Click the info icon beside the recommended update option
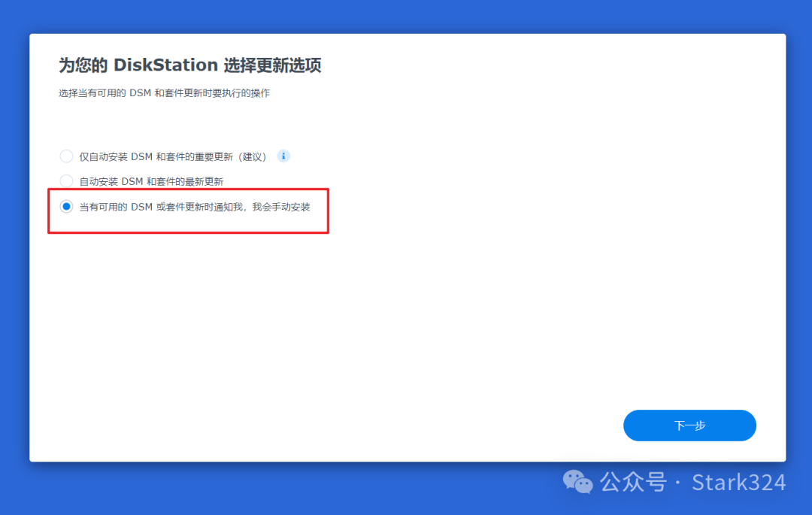Viewport: 812px width, 515px height. [x=283, y=156]
